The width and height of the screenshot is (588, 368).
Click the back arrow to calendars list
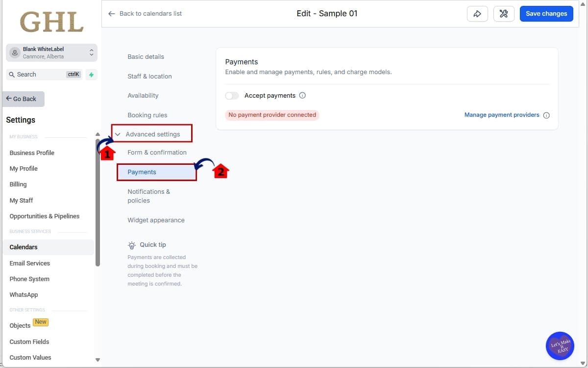coord(112,14)
